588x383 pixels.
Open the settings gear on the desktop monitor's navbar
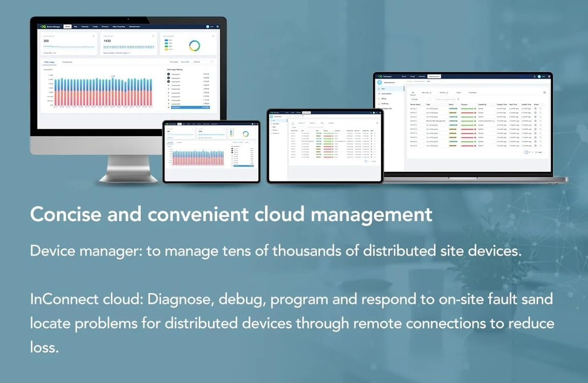[x=218, y=27]
